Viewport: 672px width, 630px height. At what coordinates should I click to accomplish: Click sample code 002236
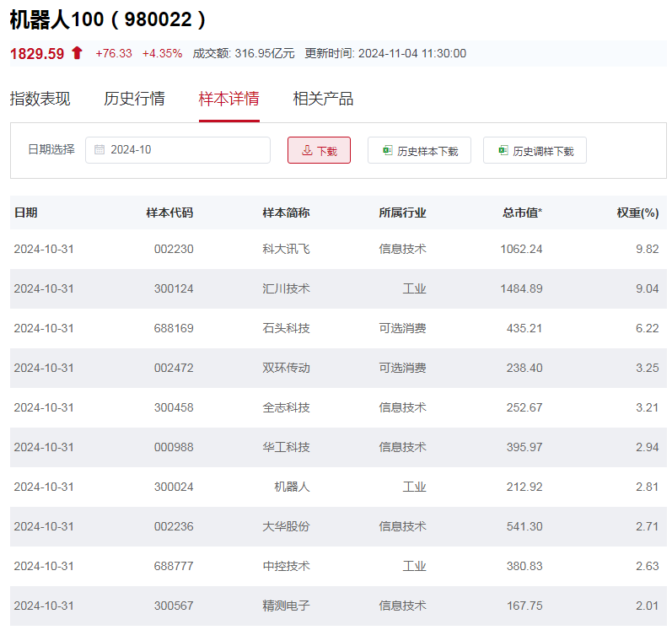click(x=174, y=526)
